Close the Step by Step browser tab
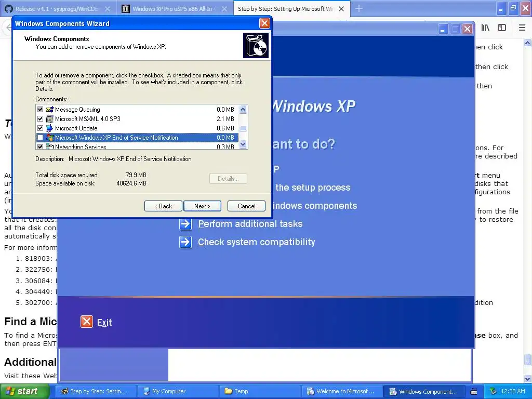532x399 pixels. 341,9
